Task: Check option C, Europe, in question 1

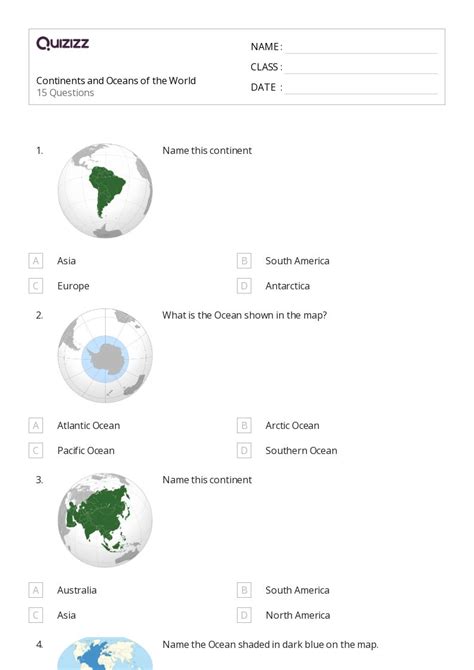Action: tap(36, 286)
